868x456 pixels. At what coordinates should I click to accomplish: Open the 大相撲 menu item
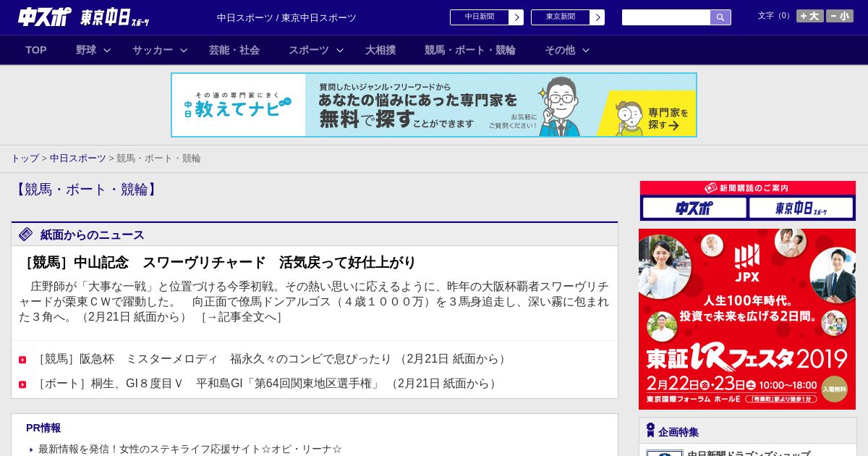[x=380, y=50]
